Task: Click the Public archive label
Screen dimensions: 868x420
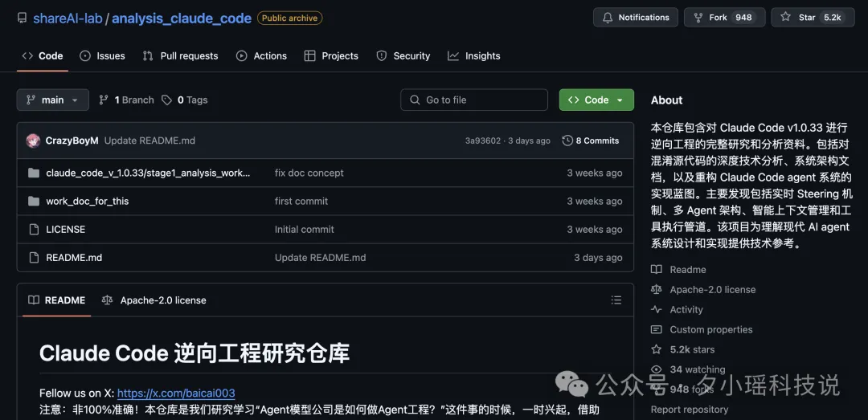Action: 289,18
